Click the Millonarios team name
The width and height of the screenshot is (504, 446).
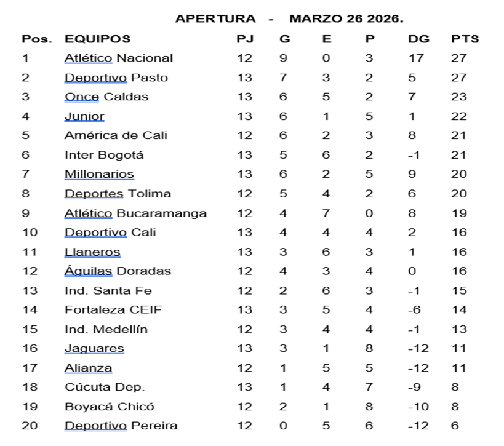click(x=99, y=174)
